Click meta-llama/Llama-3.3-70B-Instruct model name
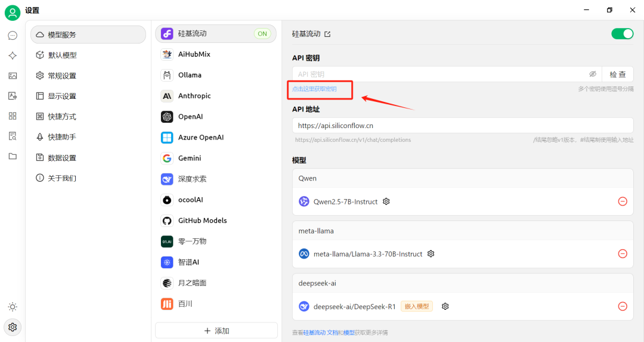 pyautogui.click(x=367, y=254)
